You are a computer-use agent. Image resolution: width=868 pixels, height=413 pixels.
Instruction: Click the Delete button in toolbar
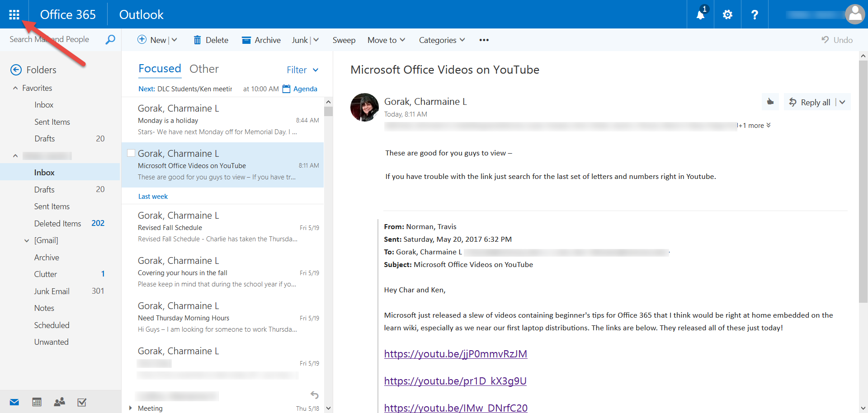coord(211,40)
